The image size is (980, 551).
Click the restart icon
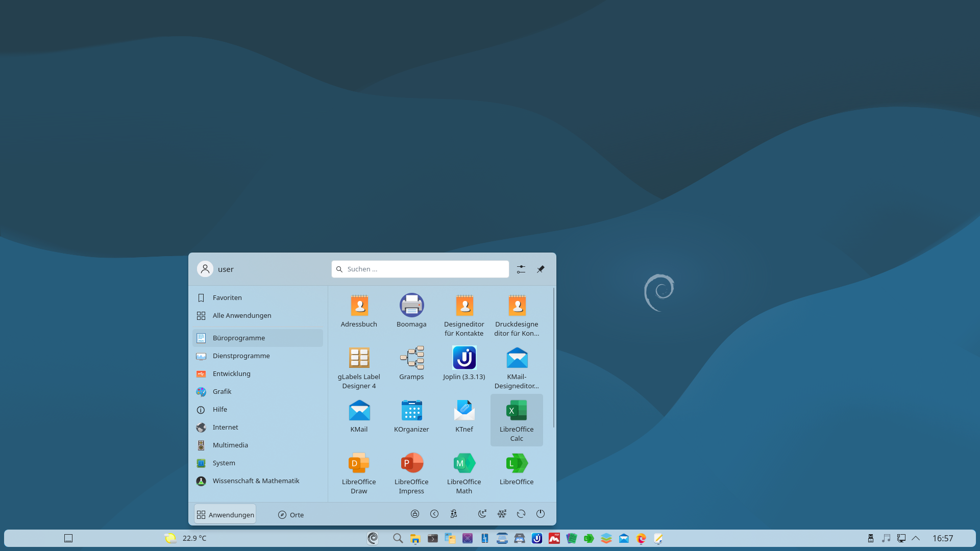[521, 514]
